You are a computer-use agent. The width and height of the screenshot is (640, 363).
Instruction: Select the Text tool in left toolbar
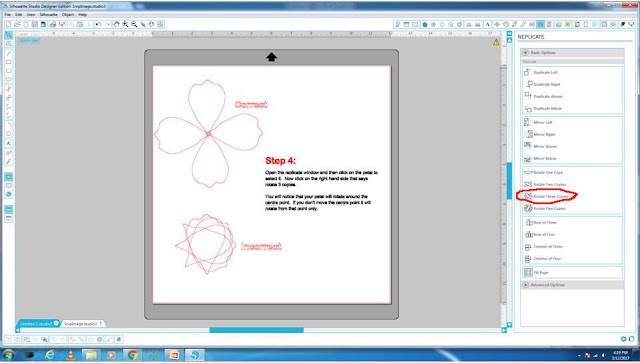[9, 143]
